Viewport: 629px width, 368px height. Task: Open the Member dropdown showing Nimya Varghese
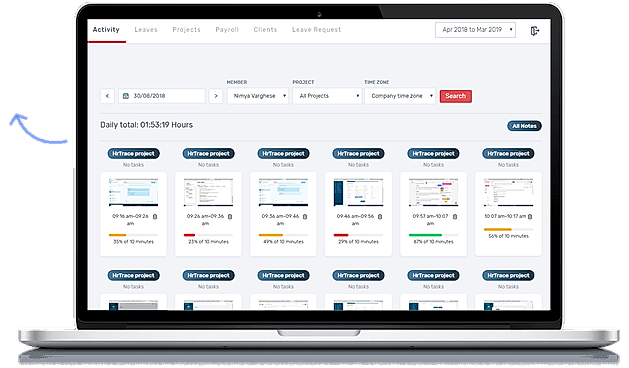(258, 96)
